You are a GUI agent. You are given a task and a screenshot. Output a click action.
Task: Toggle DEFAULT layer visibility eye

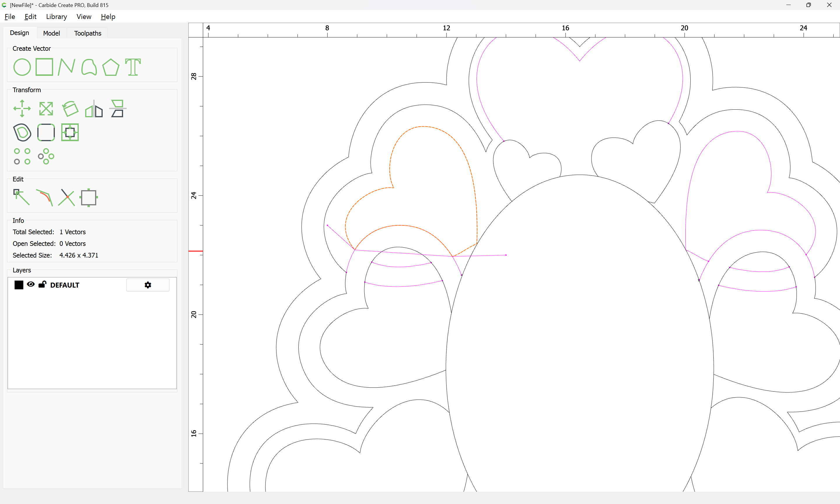[x=31, y=285]
